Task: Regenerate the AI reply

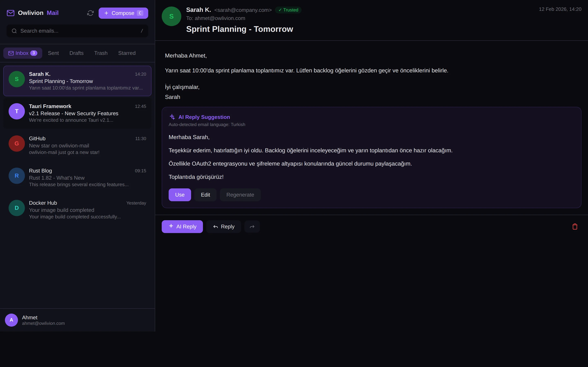Action: pos(240,195)
